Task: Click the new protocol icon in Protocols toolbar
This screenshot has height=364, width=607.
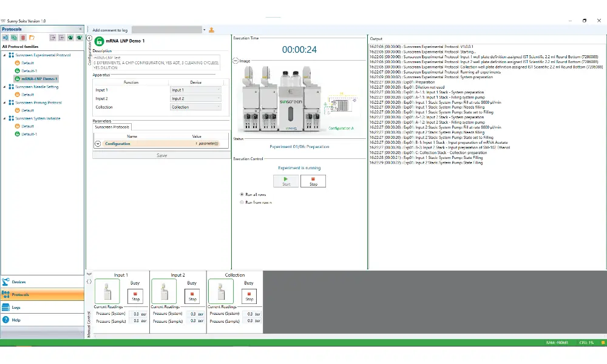Action: click(5, 38)
